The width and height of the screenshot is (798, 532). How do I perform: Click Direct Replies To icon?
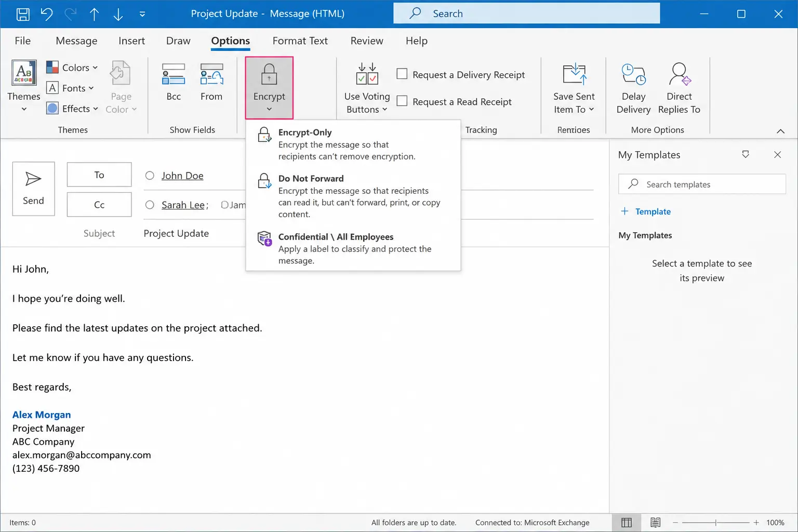(679, 74)
